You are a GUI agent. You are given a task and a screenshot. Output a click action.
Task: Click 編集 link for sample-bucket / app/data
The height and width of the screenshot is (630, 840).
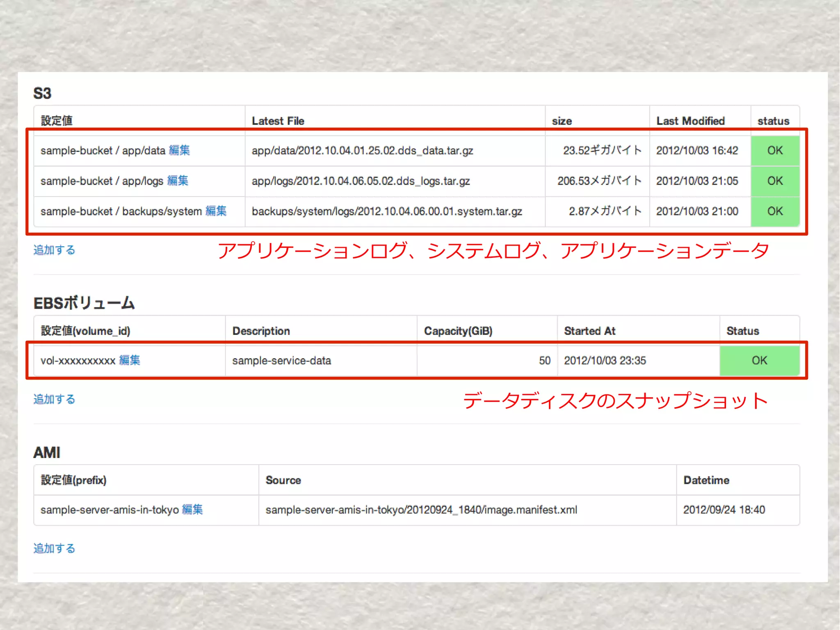(x=179, y=150)
